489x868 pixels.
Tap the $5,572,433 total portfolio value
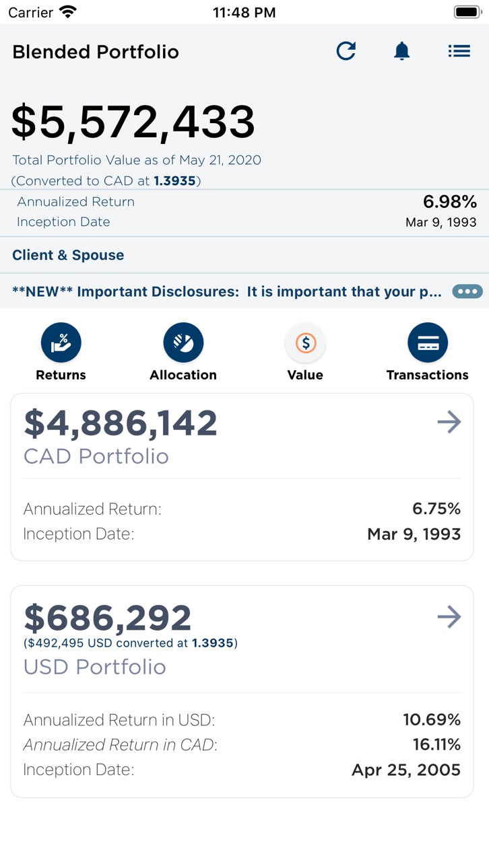133,122
